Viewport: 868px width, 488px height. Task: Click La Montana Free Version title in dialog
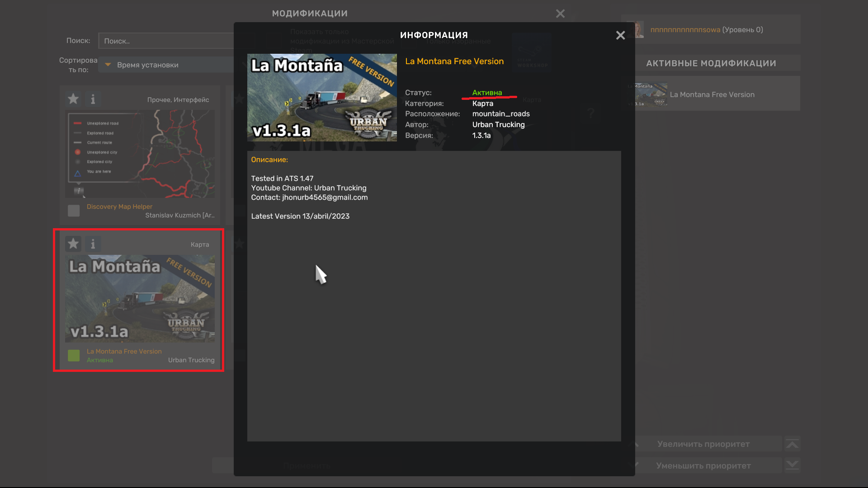(454, 61)
